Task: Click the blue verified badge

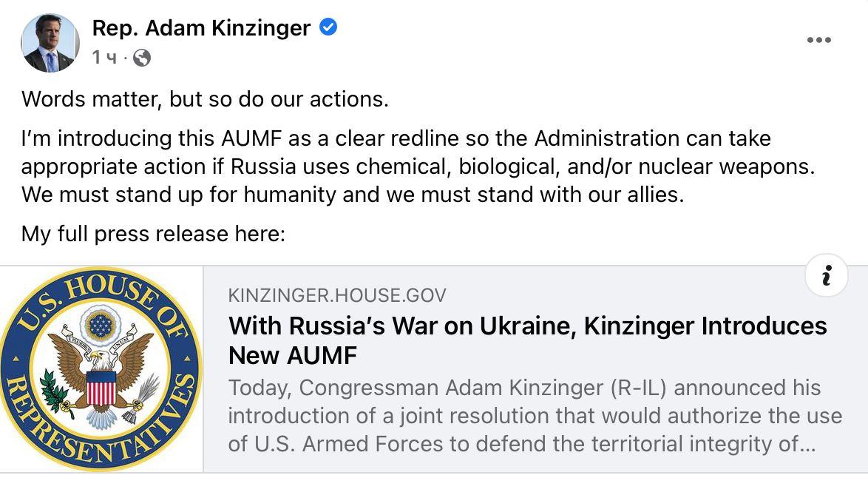Action: point(328,28)
